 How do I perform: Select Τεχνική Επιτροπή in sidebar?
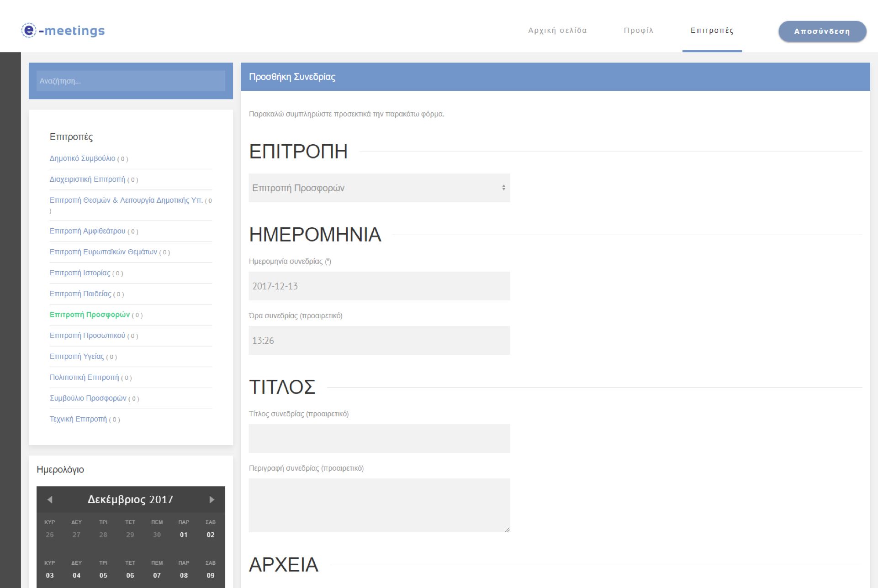click(x=78, y=419)
